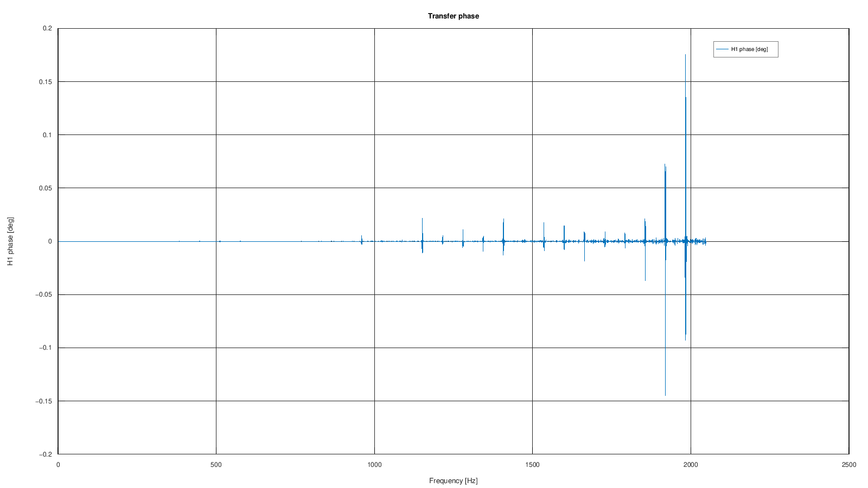
Task: Click the x-axis tick label 2500
Action: pos(849,465)
